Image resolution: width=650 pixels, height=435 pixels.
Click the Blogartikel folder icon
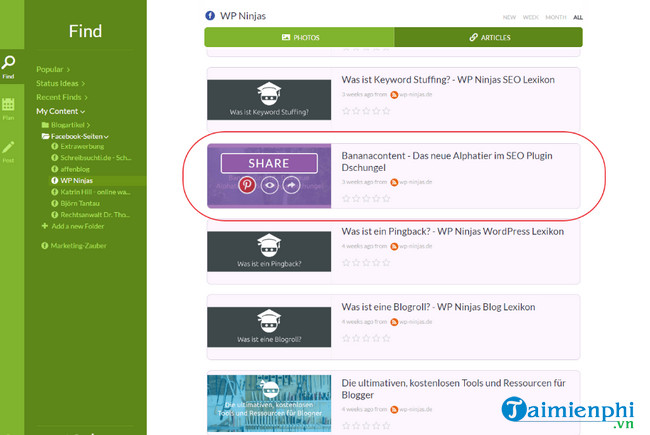tap(45, 124)
